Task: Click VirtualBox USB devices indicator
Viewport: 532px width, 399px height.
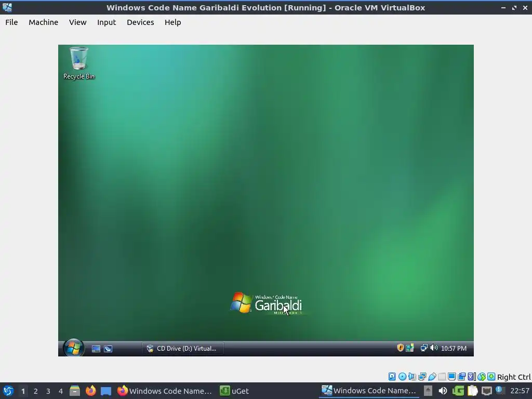Action: click(x=432, y=377)
